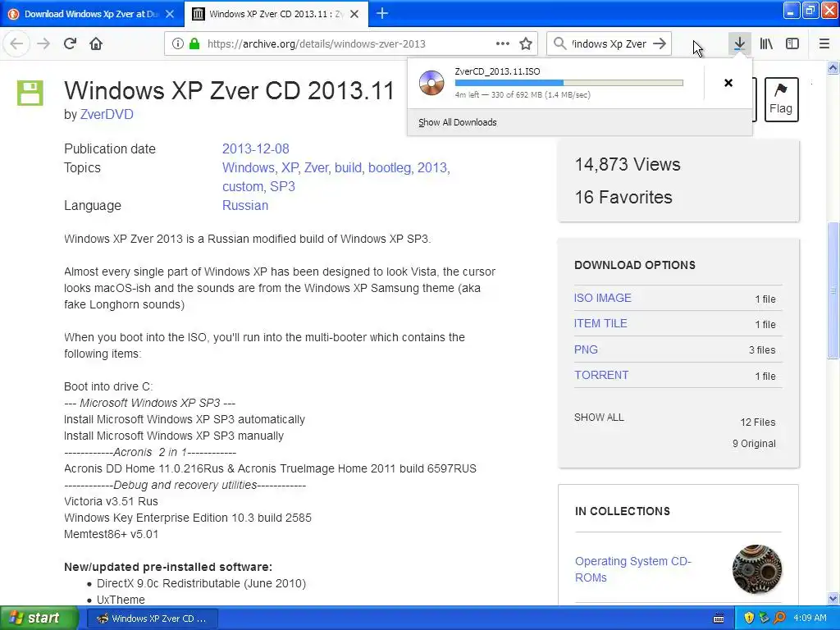Image resolution: width=840 pixels, height=630 pixels.
Task: Open the Zver topic link
Action: pos(317,167)
